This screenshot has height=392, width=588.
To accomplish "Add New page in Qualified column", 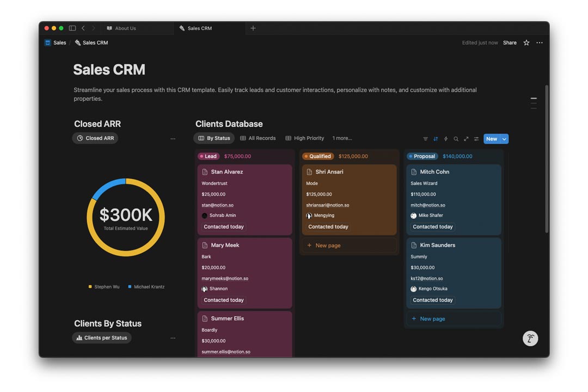I will (349, 246).
